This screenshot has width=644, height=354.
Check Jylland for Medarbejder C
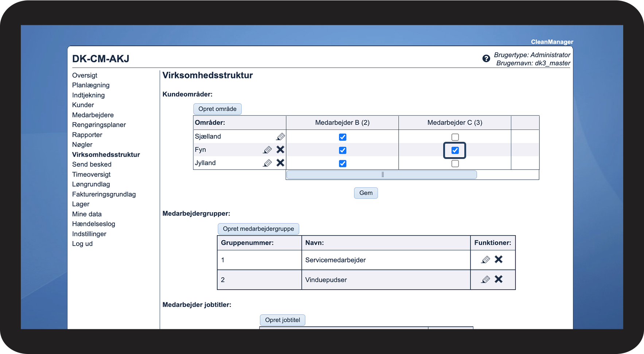coord(455,164)
